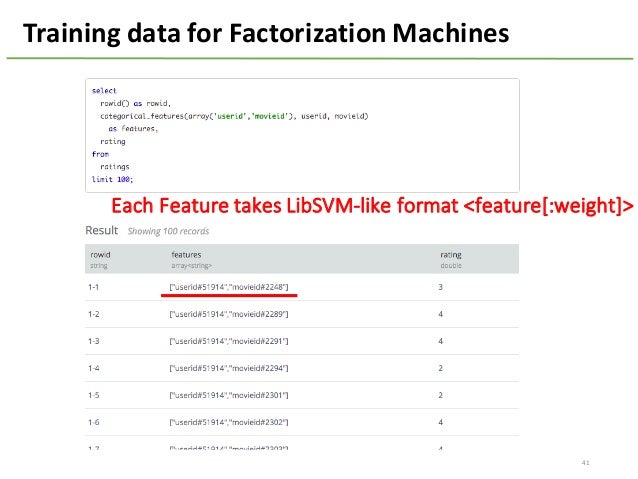Select the cell with rowid 1-5
This screenshot has height=479, width=638.
pyautogui.click(x=94, y=395)
